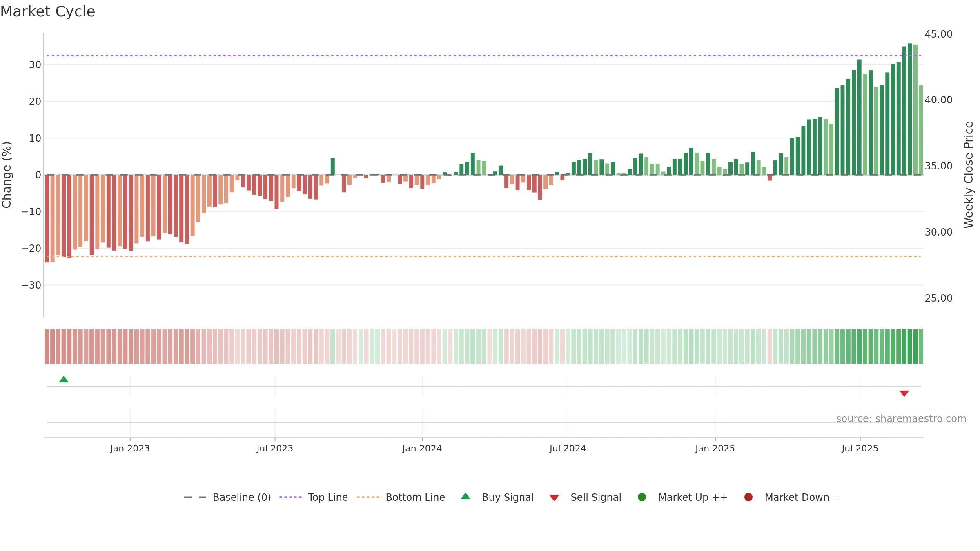The height and width of the screenshot is (551, 980).
Task: Toggle the Top Line legend entry
Action: [314, 497]
